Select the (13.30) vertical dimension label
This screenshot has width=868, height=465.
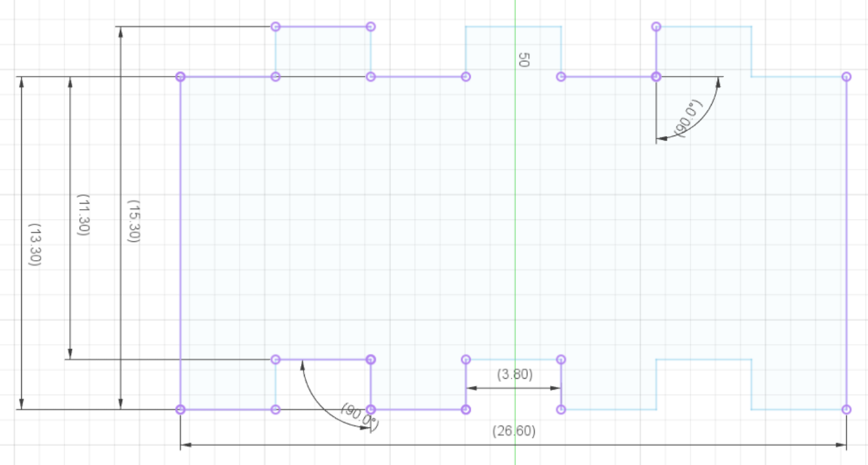pos(35,244)
